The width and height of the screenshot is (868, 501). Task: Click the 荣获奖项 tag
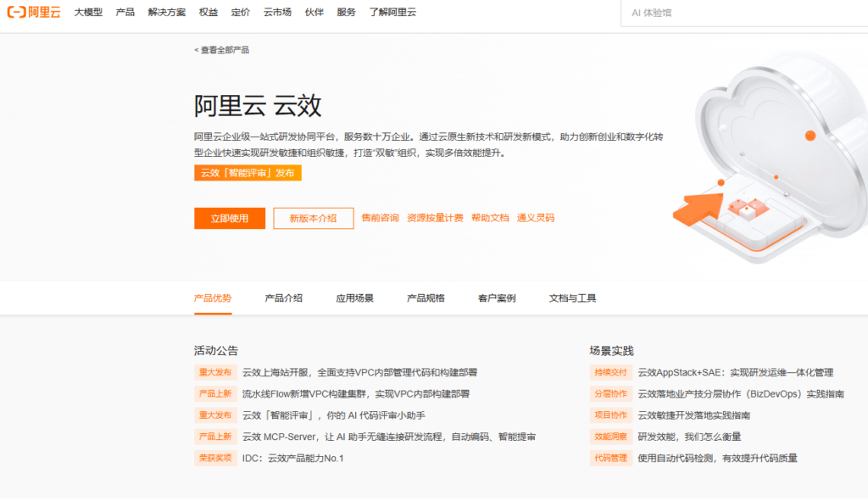point(215,458)
